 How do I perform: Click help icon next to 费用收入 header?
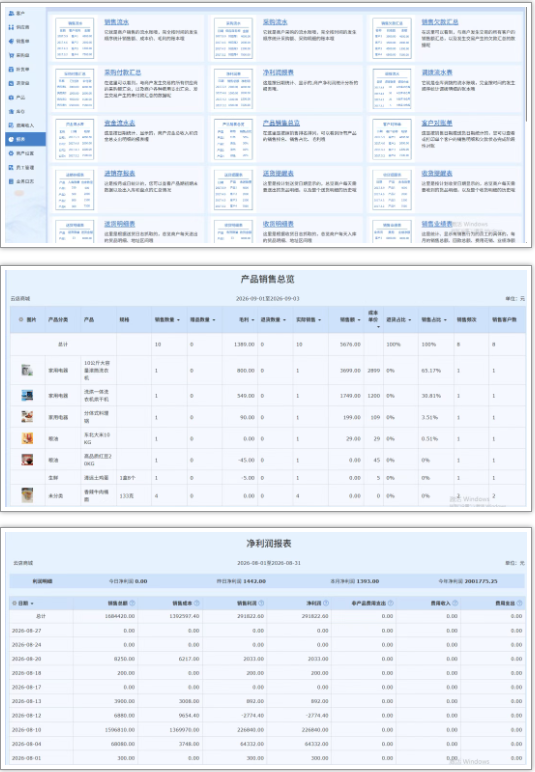(x=455, y=603)
